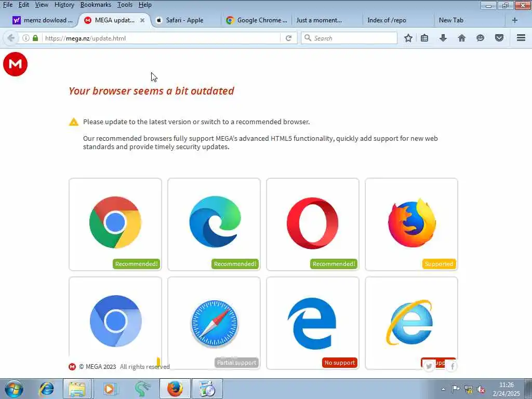This screenshot has height=399, width=532.
Task: Click the address bar URL field
Action: click(x=161, y=38)
